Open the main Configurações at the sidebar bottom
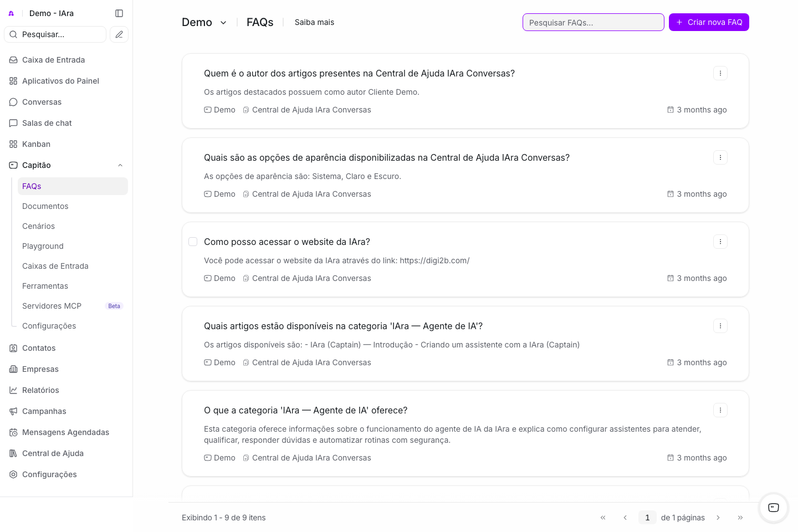798x532 pixels. coord(66,474)
